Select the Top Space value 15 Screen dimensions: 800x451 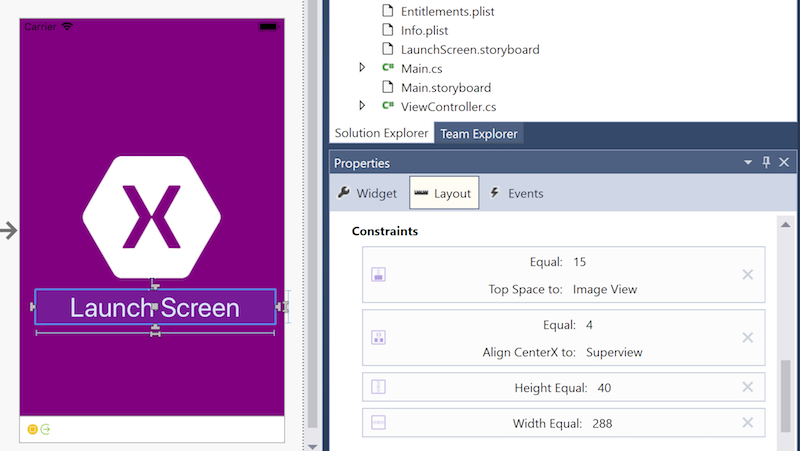(x=579, y=262)
